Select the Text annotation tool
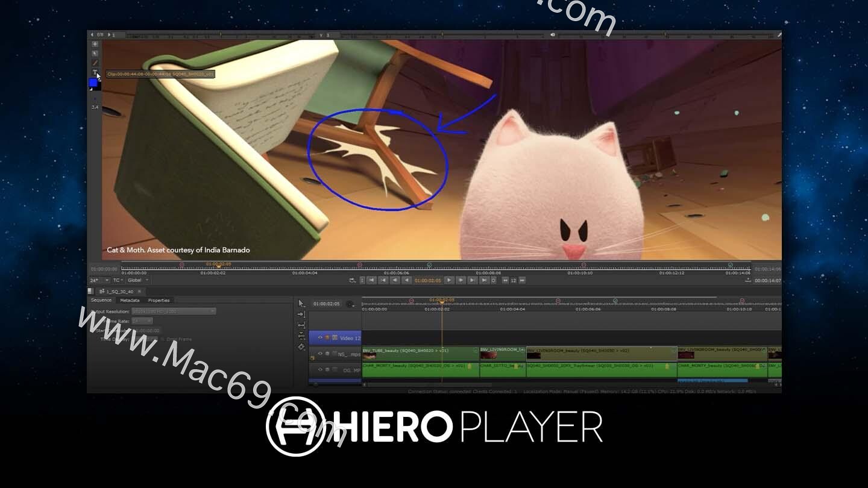Screen dimensions: 868x488 click(x=95, y=72)
